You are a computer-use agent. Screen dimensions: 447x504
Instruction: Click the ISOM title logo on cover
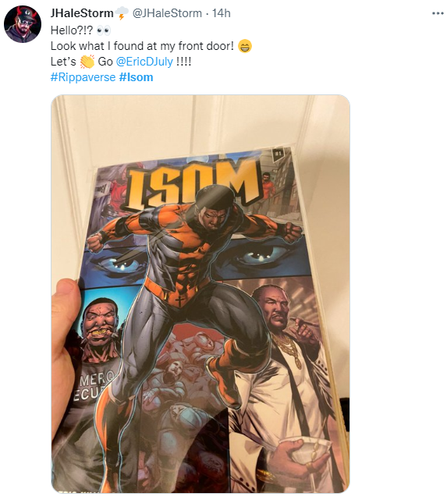tap(193, 184)
